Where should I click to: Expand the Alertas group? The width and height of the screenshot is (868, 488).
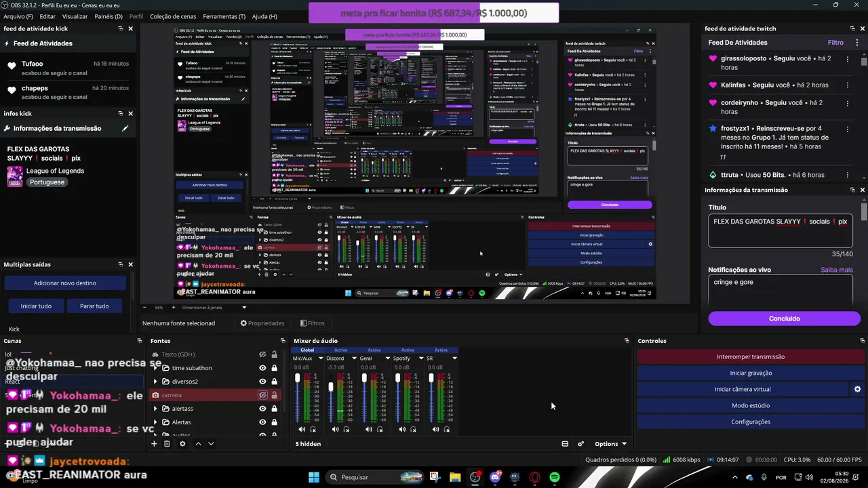(x=155, y=422)
